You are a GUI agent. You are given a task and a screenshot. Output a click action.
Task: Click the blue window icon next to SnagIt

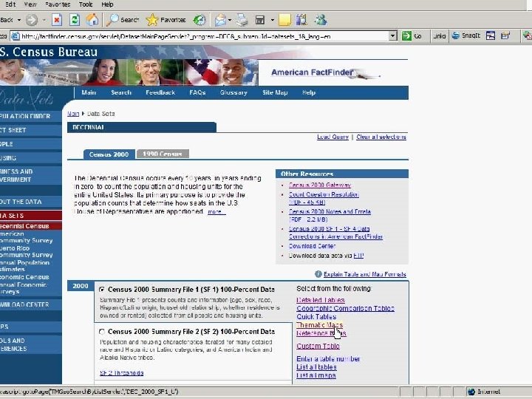click(x=491, y=35)
